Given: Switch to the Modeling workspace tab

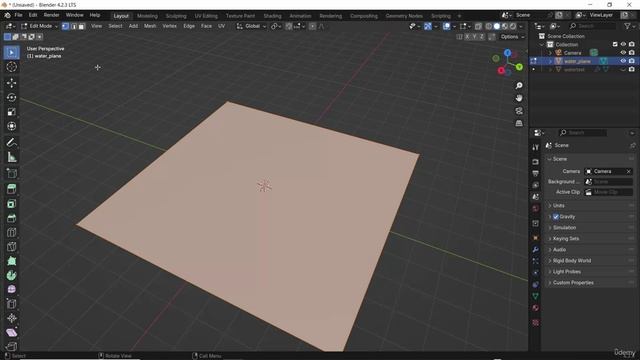Looking at the screenshot, I should [x=147, y=16].
